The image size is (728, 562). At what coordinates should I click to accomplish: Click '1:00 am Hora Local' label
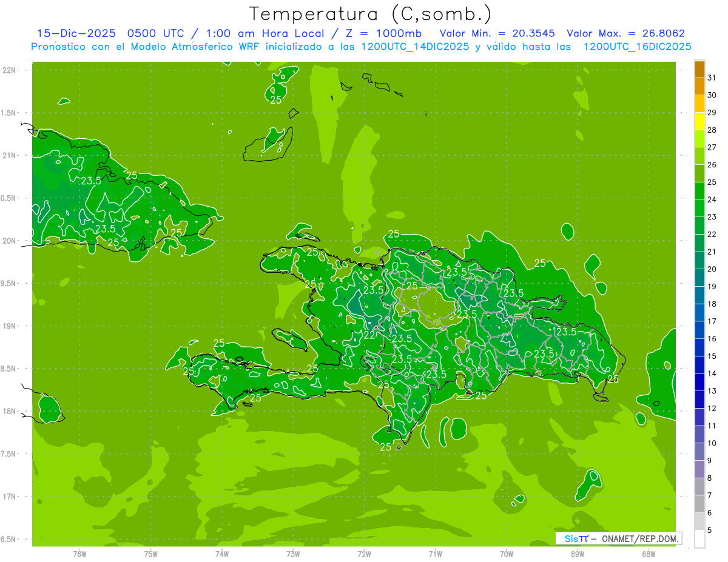(265, 33)
